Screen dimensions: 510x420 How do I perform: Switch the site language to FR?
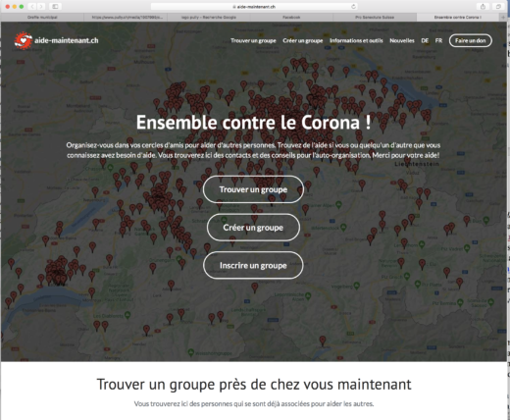pos(438,40)
